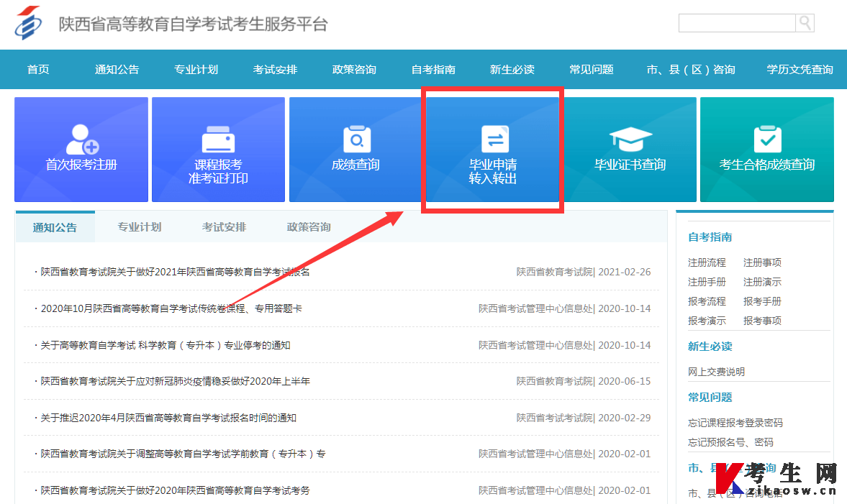Switch to the 考试安排 tab in the news panel
The width and height of the screenshot is (847, 504).
224,227
